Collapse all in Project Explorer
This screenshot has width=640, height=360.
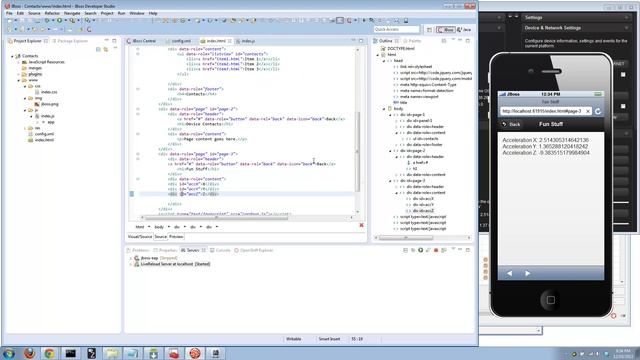pos(98,49)
